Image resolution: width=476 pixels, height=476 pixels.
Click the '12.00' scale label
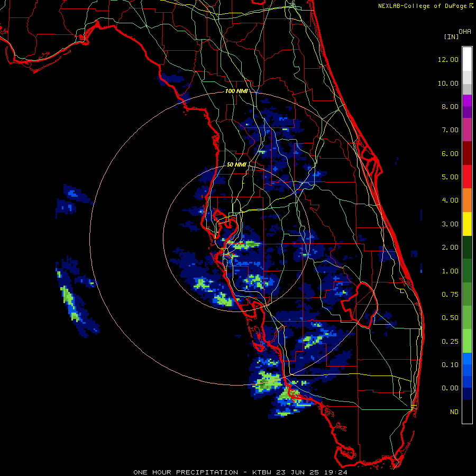pyautogui.click(x=448, y=59)
